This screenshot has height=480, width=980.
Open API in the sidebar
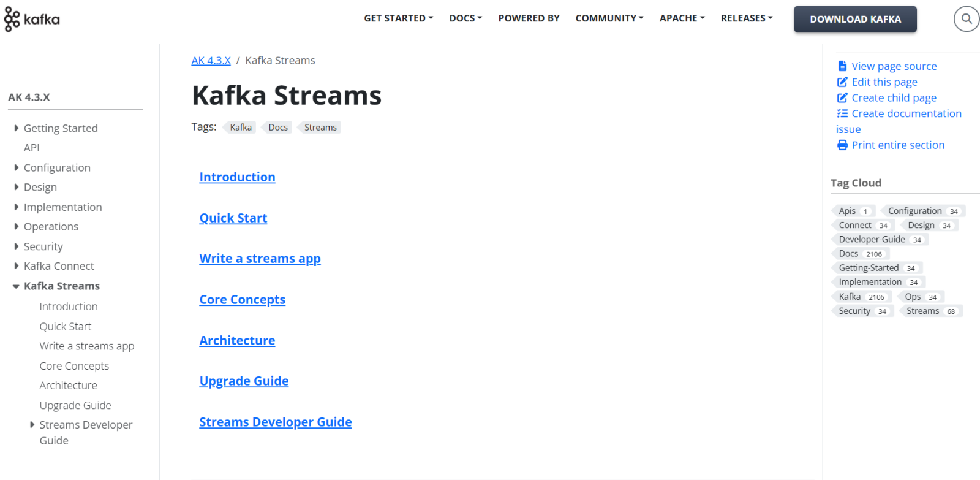coord(32,148)
